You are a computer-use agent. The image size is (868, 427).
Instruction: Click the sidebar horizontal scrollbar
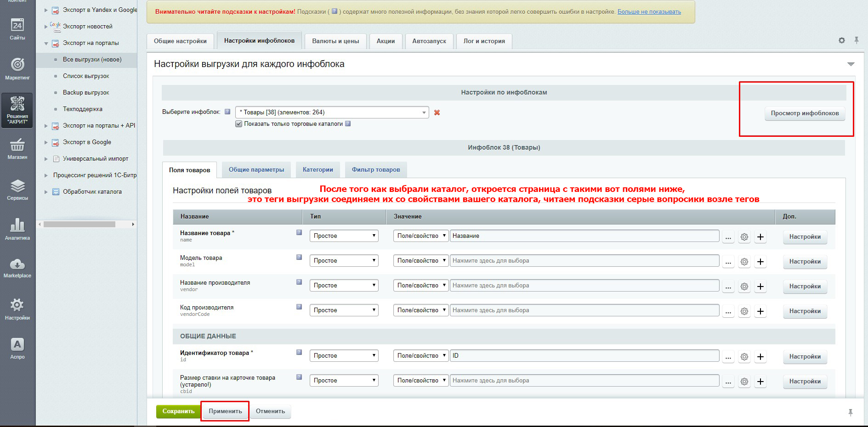79,225
